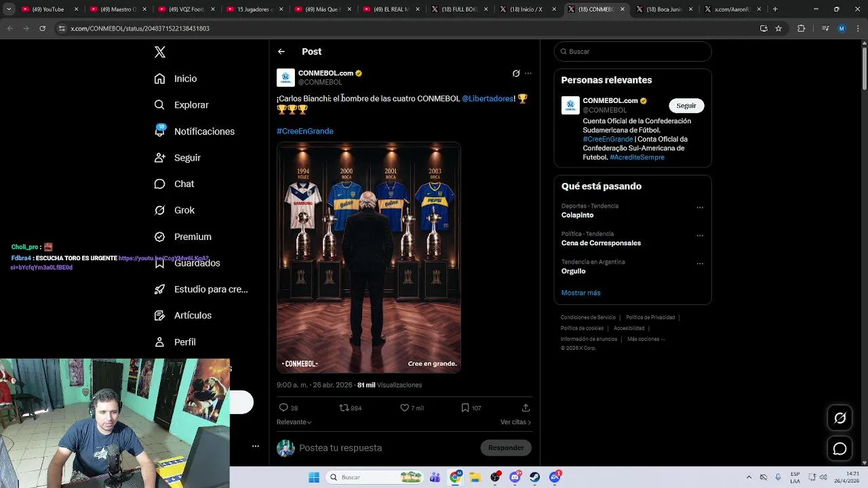This screenshot has height=488, width=868.
Task: Open Notificaciones in the sidebar
Action: click(x=195, y=131)
